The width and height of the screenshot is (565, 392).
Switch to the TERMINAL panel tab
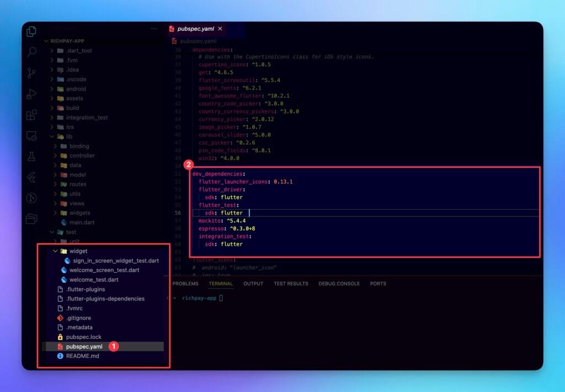pos(221,283)
